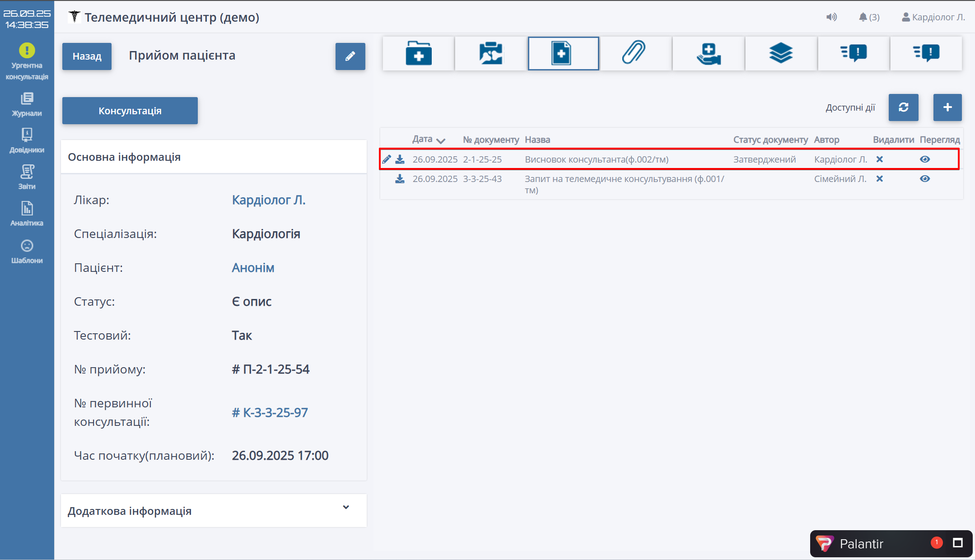Preview Запит на телемедичне консультування via eye icon
The width and height of the screenshot is (975, 560).
(924, 179)
